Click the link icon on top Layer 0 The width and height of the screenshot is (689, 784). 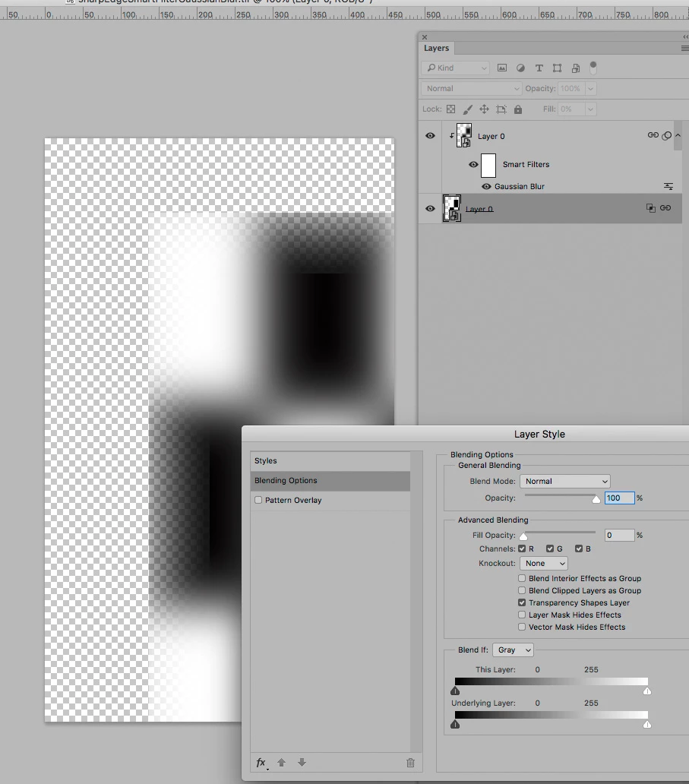click(653, 135)
